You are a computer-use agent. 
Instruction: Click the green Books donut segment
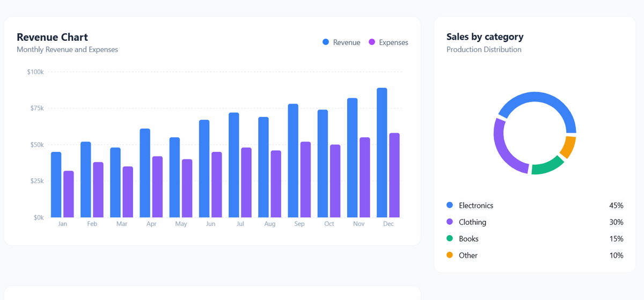click(550, 166)
